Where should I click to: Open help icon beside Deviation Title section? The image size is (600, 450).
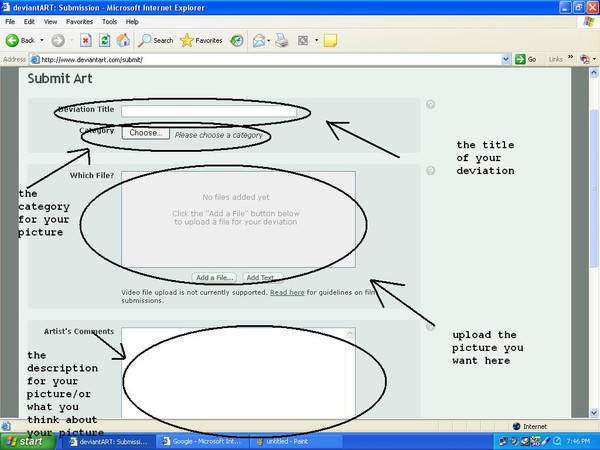pyautogui.click(x=430, y=104)
